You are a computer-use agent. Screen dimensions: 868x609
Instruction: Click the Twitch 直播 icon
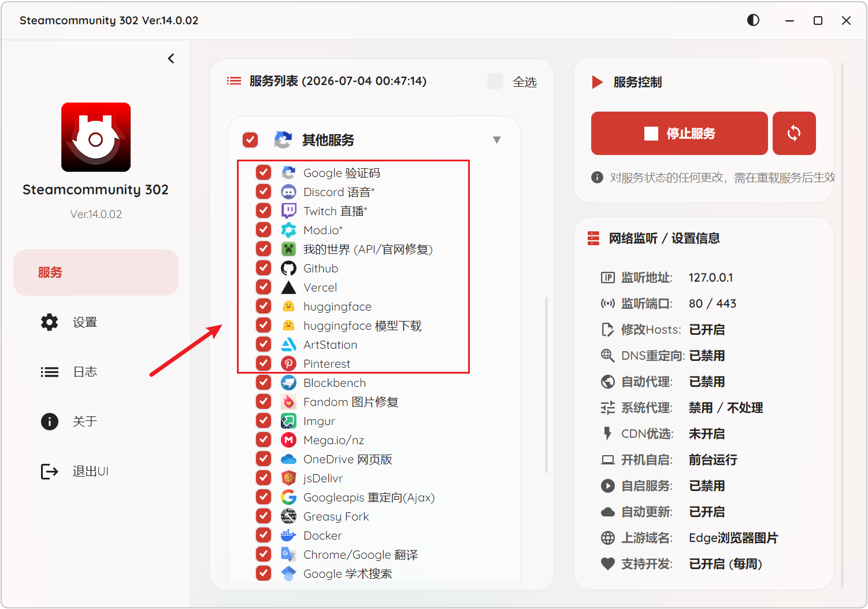[x=288, y=211]
